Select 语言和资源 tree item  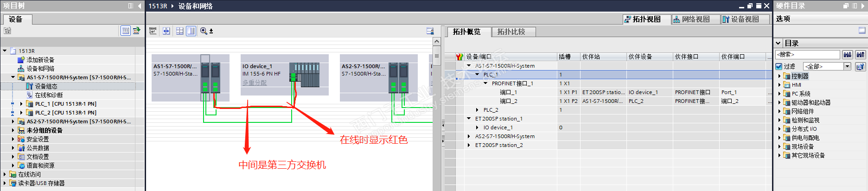[x=40, y=166]
